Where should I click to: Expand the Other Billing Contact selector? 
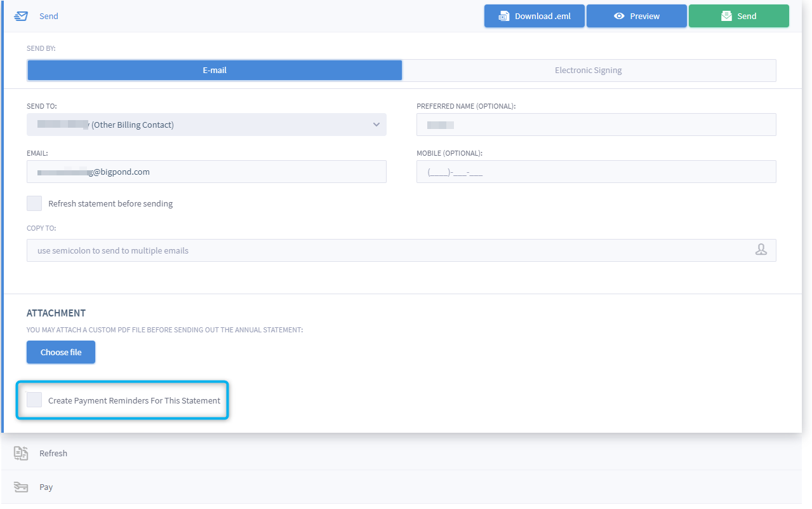[x=206, y=125]
